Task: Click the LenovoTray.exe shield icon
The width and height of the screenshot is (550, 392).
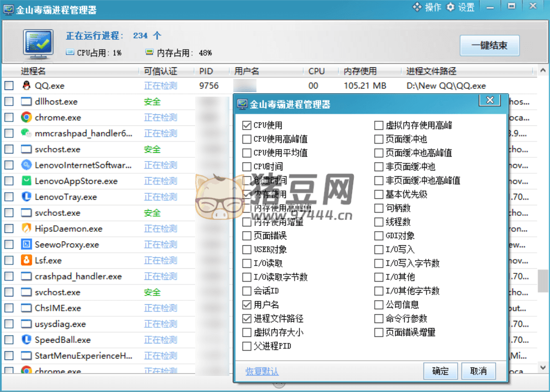Action: pyautogui.click(x=27, y=197)
